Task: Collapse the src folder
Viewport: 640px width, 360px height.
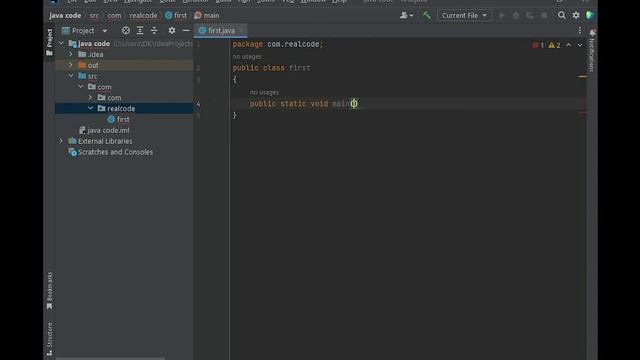Action: point(71,76)
